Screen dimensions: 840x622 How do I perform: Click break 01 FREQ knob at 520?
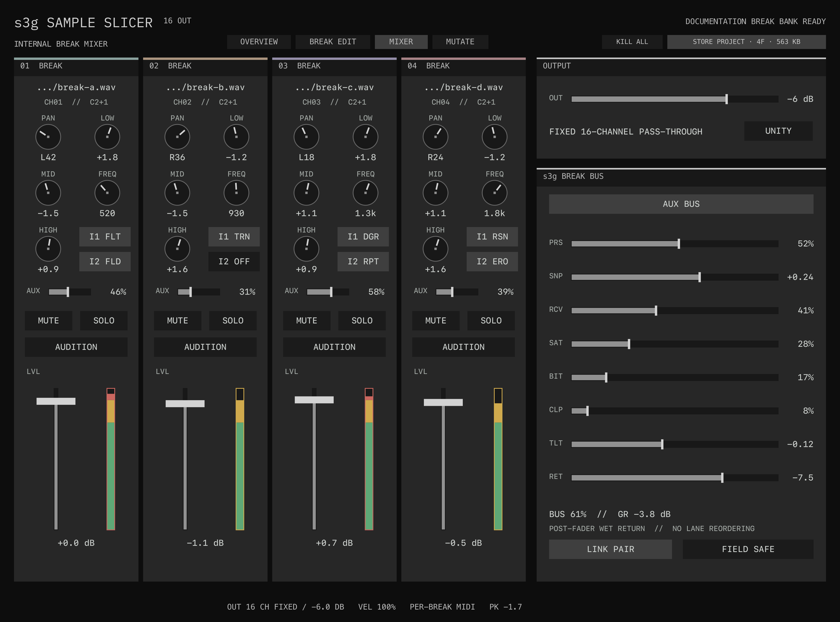coord(107,193)
